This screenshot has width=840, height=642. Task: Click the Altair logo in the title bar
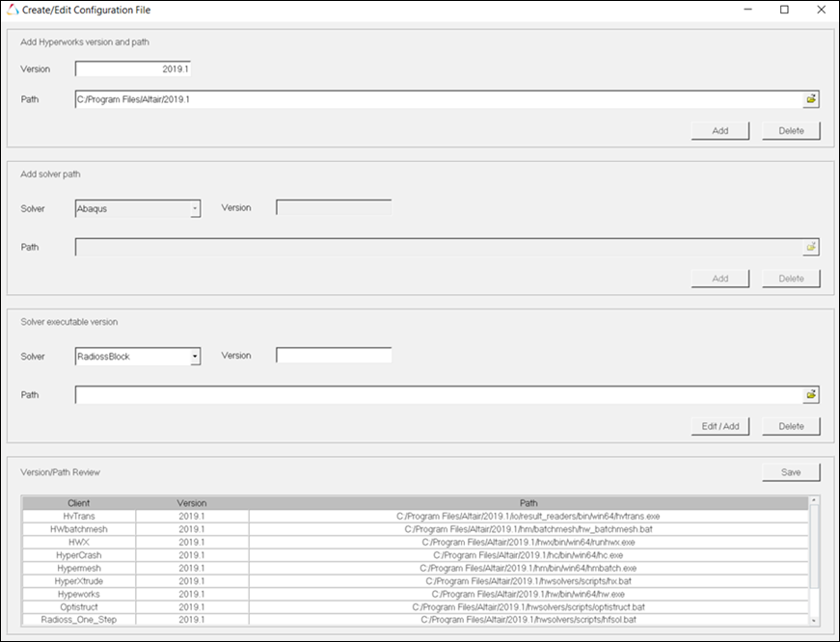13,10
